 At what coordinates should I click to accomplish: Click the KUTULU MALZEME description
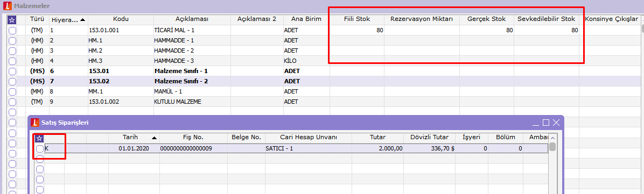178,102
